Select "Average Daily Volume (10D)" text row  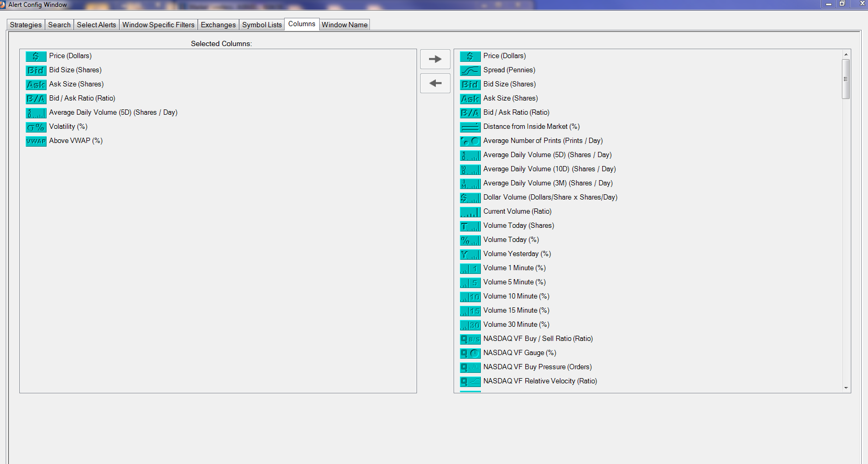pyautogui.click(x=549, y=169)
